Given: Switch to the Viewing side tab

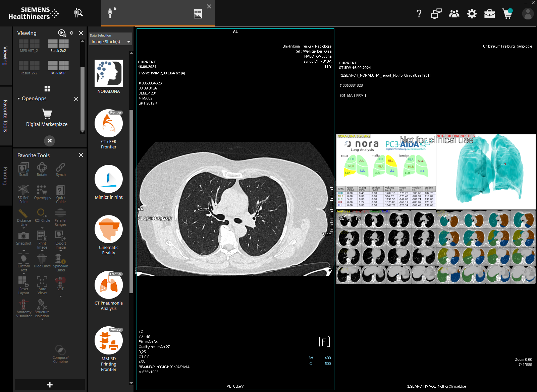Looking at the screenshot, I should [5, 56].
